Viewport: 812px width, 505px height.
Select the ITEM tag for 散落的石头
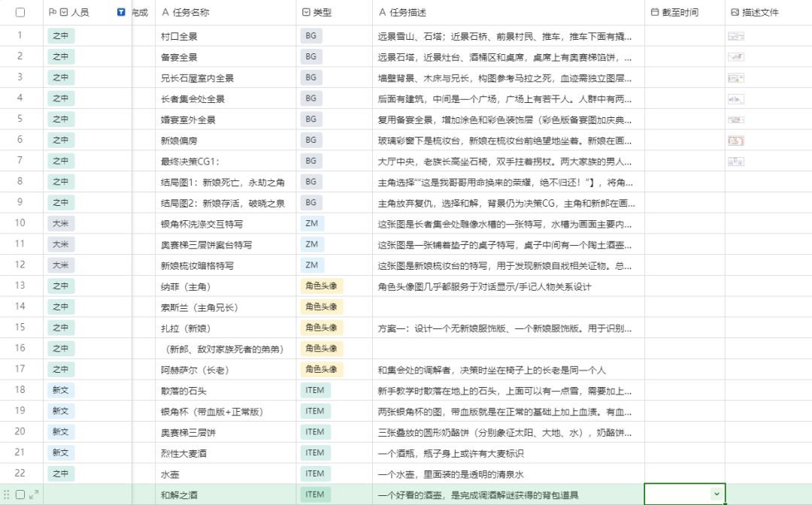point(315,391)
